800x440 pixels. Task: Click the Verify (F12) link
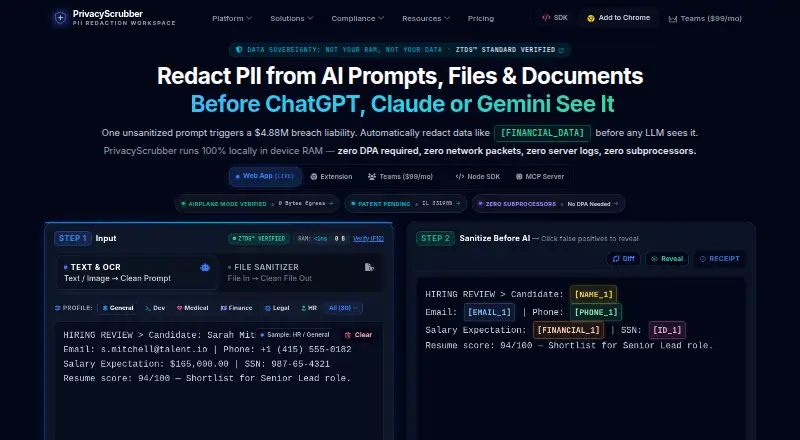pyautogui.click(x=368, y=238)
